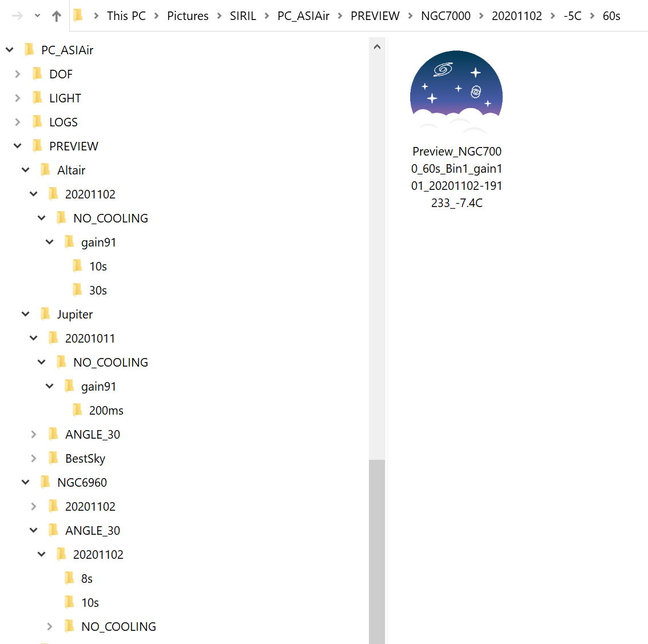Screen dimensions: 648x644
Task: Go to -5C in breadcrumb path
Action: (x=573, y=15)
